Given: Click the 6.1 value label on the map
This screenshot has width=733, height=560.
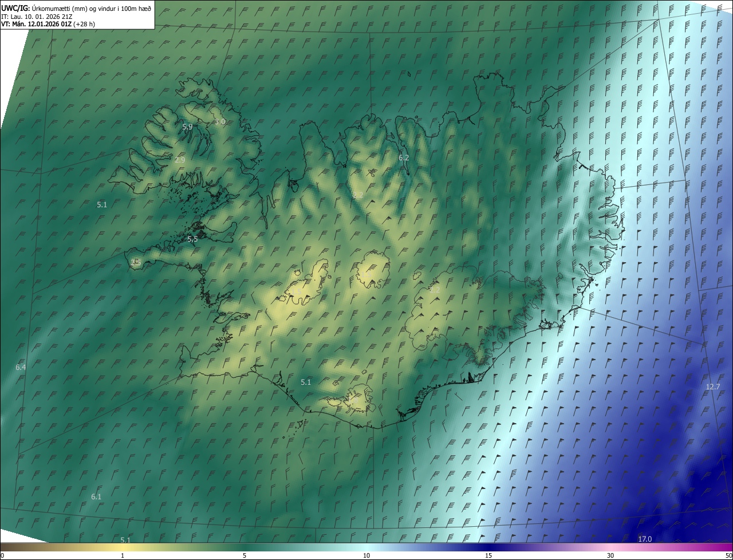Looking at the screenshot, I should (96, 496).
